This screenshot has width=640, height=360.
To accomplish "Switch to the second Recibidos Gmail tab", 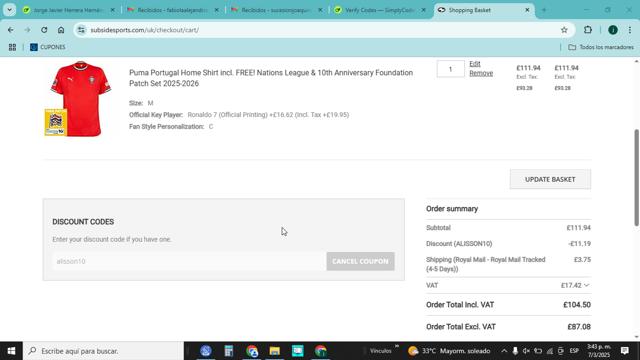I will click(x=276, y=10).
